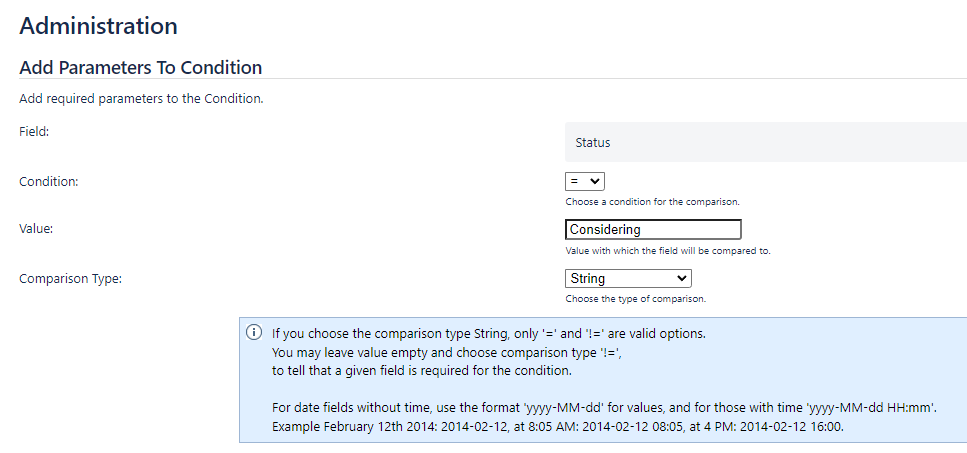Focus the Value field containing 'Considering'
Image resolution: width=967 pixels, height=453 pixels.
653,229
